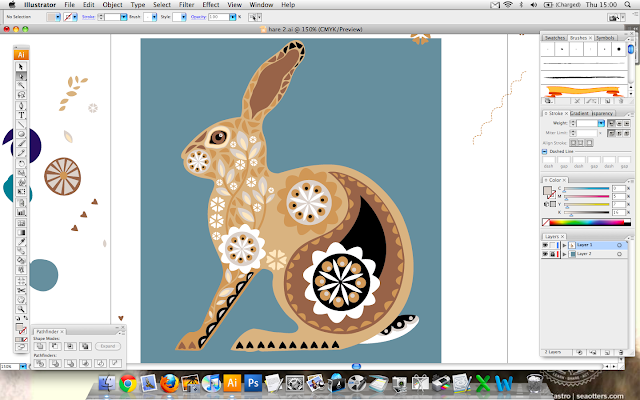Toggle the Dashed Line checkbox
The width and height of the screenshot is (640, 400).
click(x=544, y=151)
